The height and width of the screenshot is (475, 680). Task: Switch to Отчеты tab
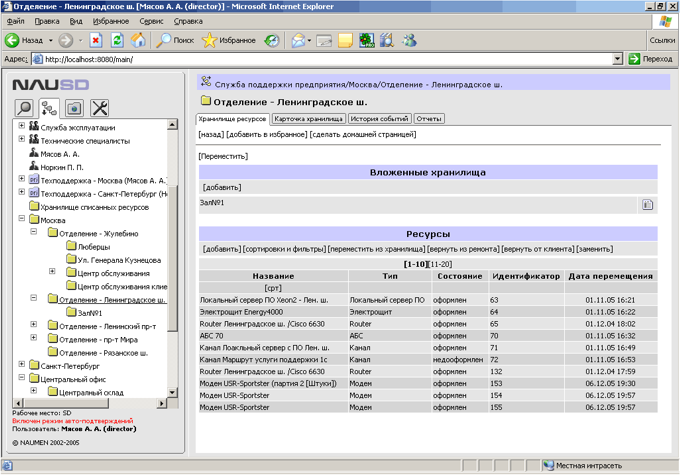pos(428,119)
